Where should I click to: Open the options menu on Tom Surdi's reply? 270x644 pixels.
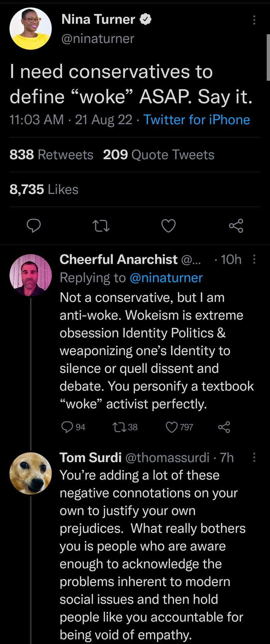click(x=254, y=457)
